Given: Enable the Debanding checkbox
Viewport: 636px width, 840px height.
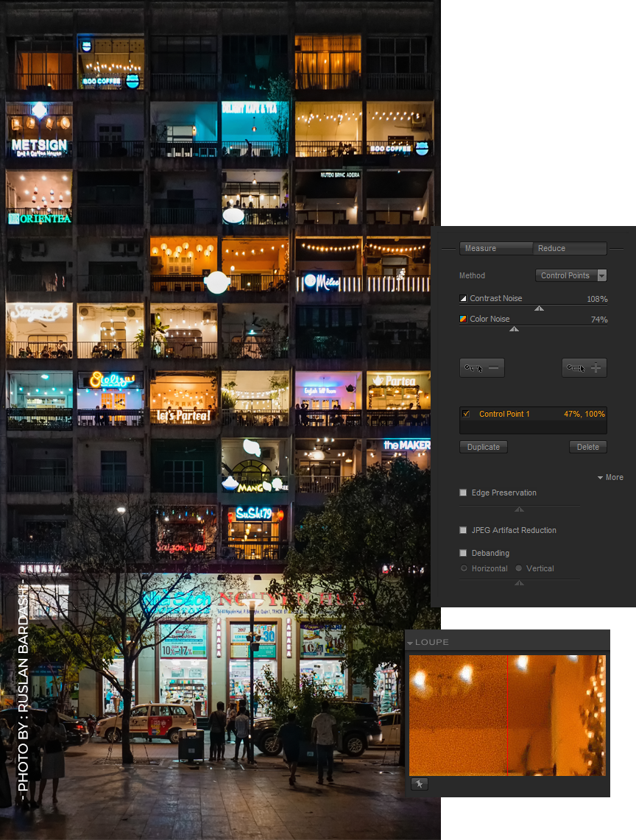Looking at the screenshot, I should tap(463, 553).
